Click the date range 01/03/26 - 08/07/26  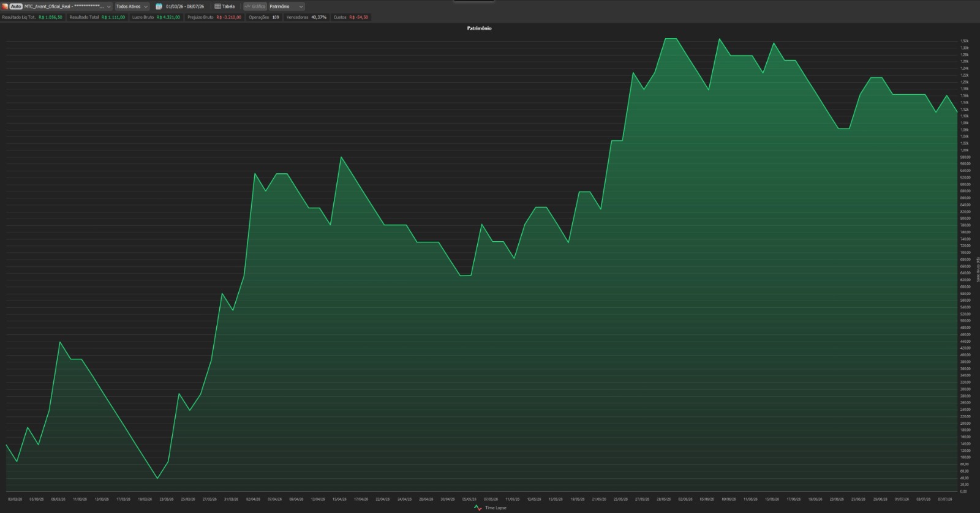(185, 6)
